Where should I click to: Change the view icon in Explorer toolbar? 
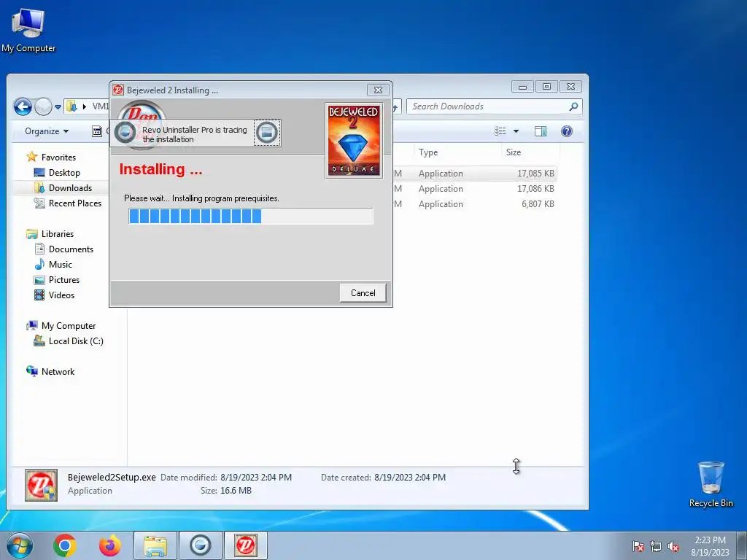click(x=500, y=131)
